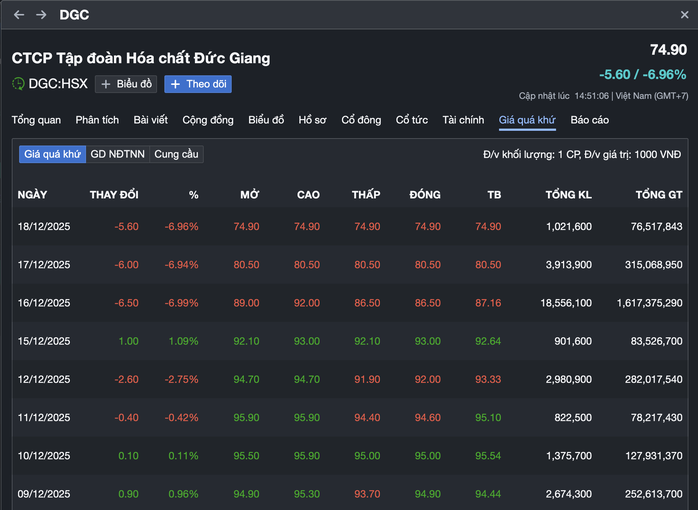698x510 pixels.
Task: Close the DGC panel with X
Action: coord(684,15)
